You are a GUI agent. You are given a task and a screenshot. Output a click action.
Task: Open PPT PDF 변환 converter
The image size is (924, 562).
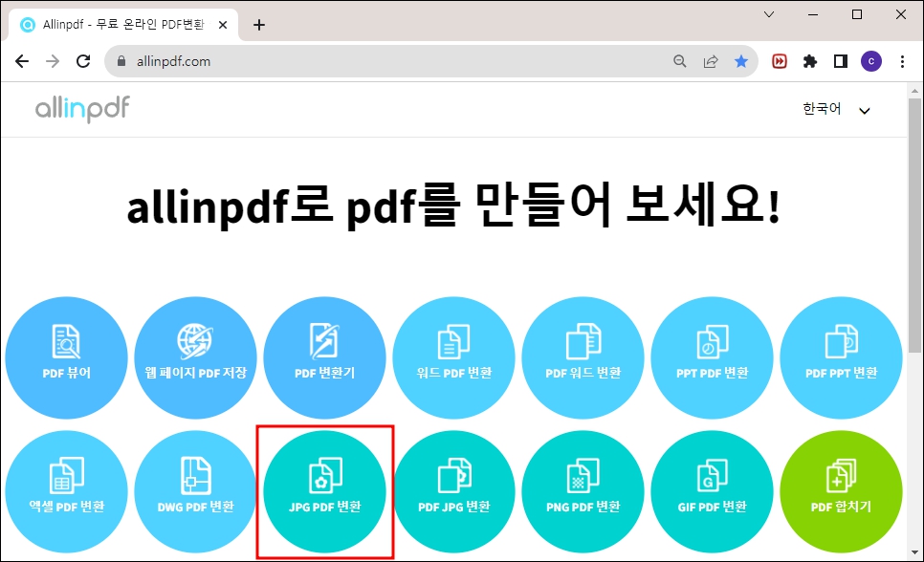(712, 357)
